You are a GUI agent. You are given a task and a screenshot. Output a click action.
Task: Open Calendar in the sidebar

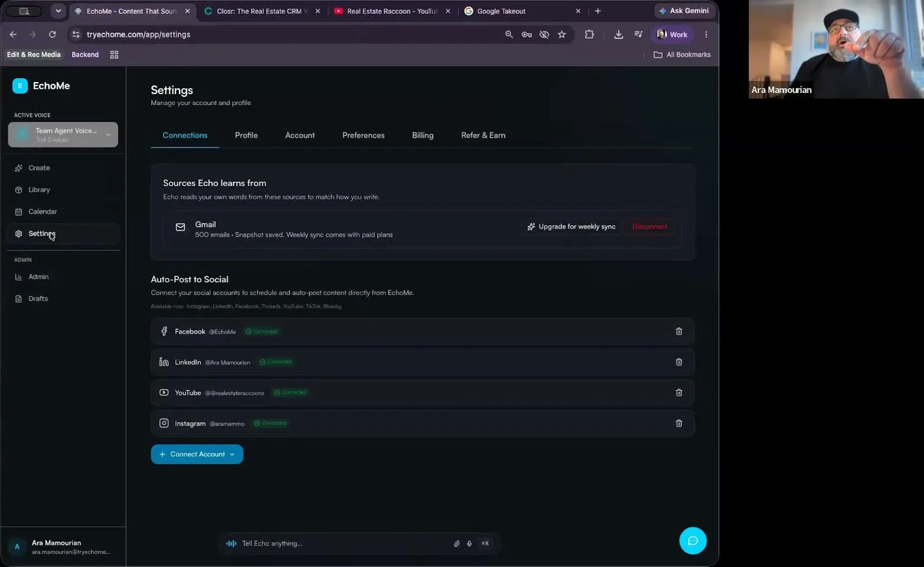[63, 212]
